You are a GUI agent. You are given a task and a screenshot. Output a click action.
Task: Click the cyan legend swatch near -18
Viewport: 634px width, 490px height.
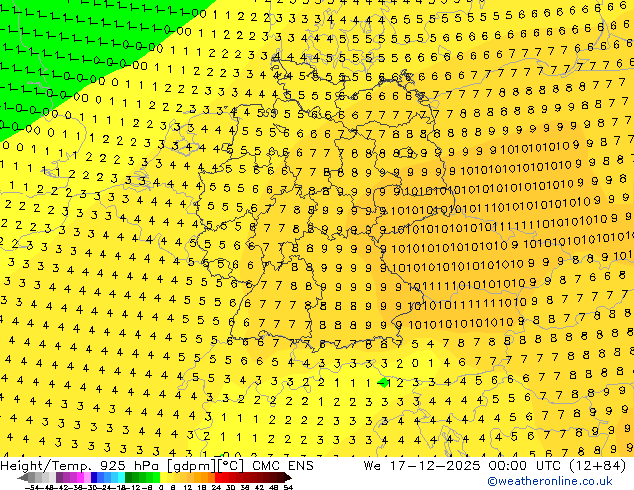pyautogui.click(x=121, y=477)
